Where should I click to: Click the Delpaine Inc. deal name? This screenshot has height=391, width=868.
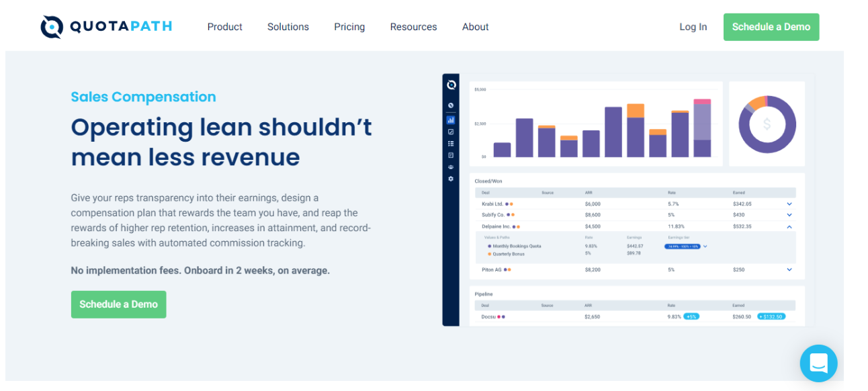[x=496, y=226]
